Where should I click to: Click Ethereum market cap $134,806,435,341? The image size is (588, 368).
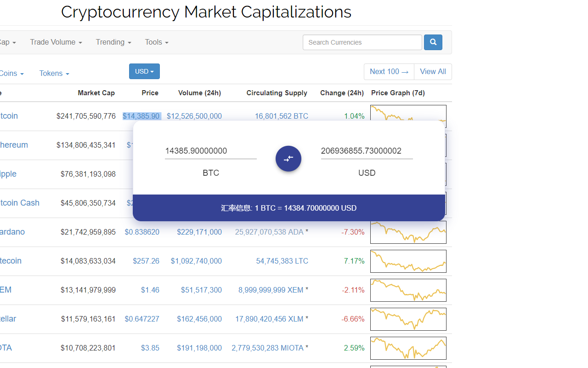[86, 145]
